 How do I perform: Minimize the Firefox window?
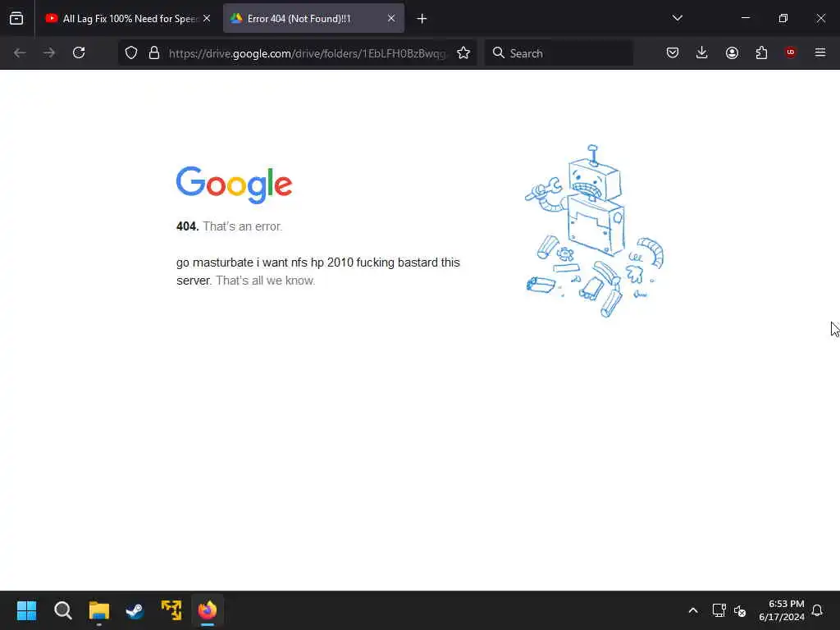tap(745, 18)
